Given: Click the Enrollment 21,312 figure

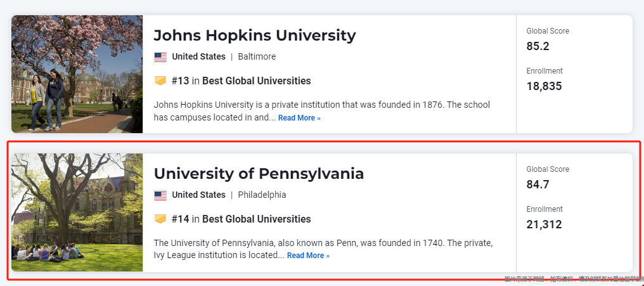Looking at the screenshot, I should (x=544, y=224).
